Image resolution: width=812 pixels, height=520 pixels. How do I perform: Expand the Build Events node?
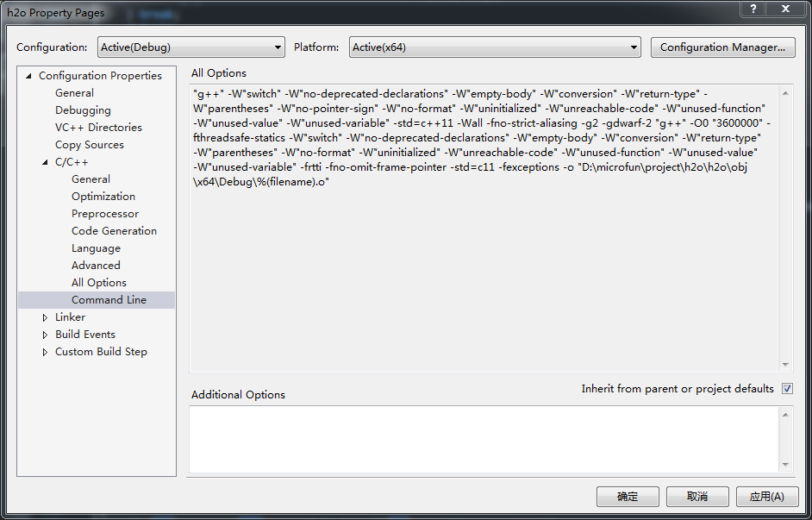[45, 335]
